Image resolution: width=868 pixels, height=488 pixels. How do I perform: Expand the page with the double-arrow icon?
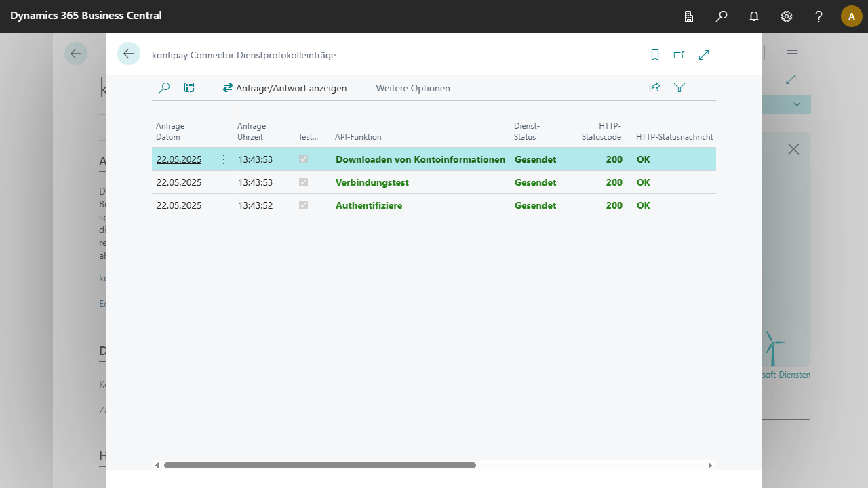704,55
